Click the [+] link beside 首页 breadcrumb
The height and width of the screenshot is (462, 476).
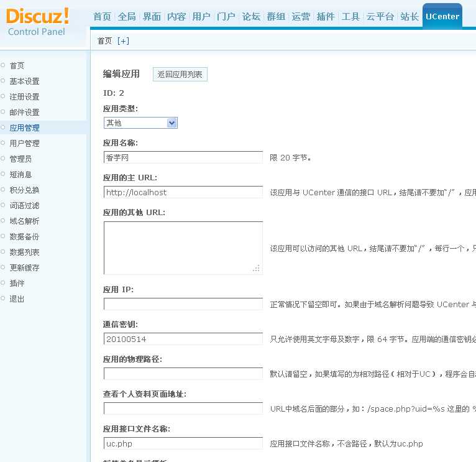point(123,40)
